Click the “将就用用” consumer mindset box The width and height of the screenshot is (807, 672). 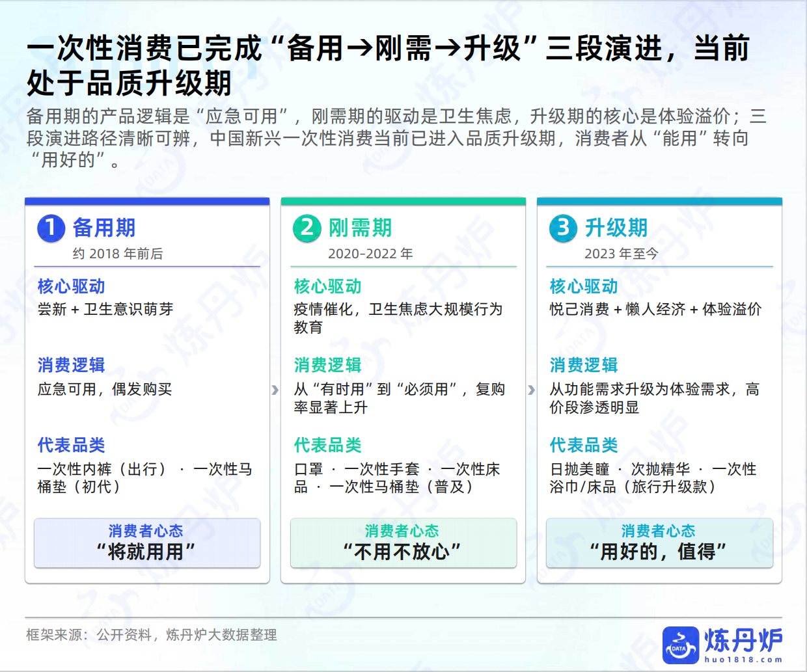pyautogui.click(x=147, y=543)
